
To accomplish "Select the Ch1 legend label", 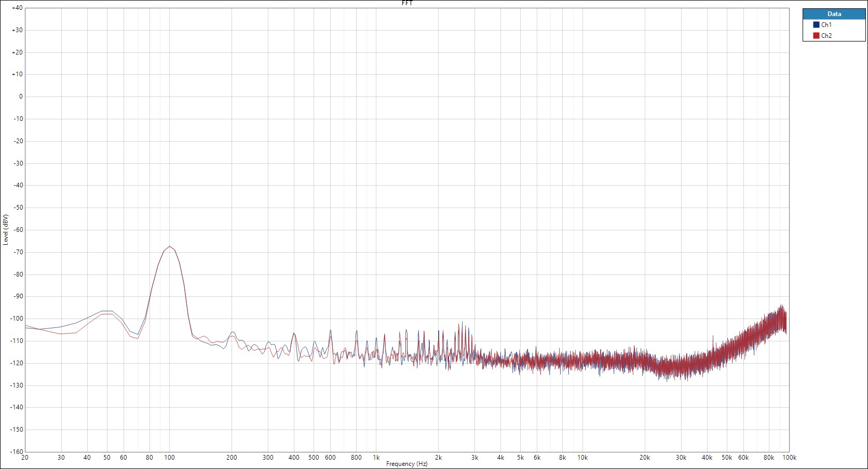I will [826, 25].
